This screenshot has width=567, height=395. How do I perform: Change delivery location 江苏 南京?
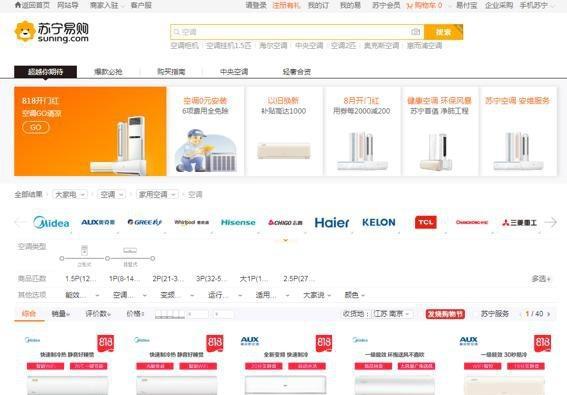point(393,314)
